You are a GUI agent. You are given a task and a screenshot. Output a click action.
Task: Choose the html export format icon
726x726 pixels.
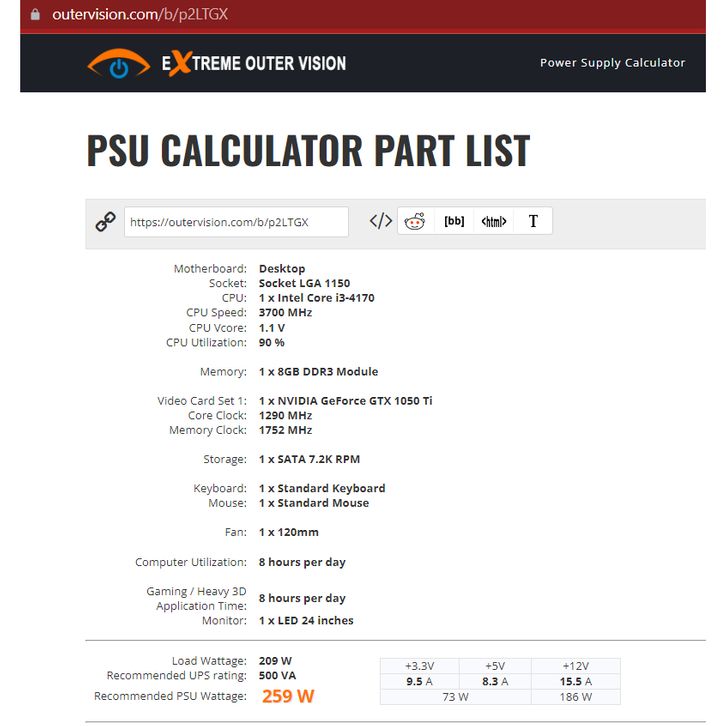coord(494,221)
